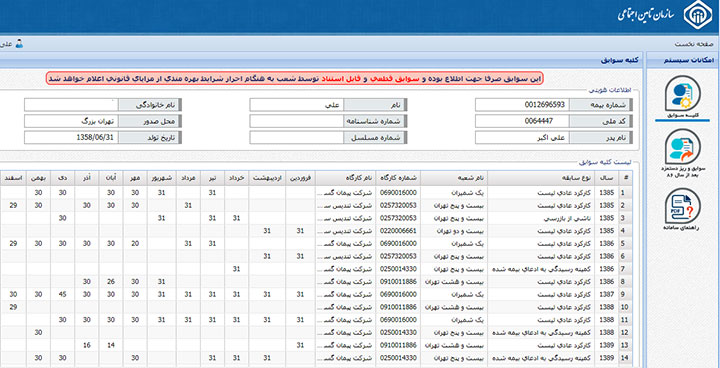The image size is (720, 368).
Task: Sort by the نام کارگاه column header
Action: click(346, 178)
